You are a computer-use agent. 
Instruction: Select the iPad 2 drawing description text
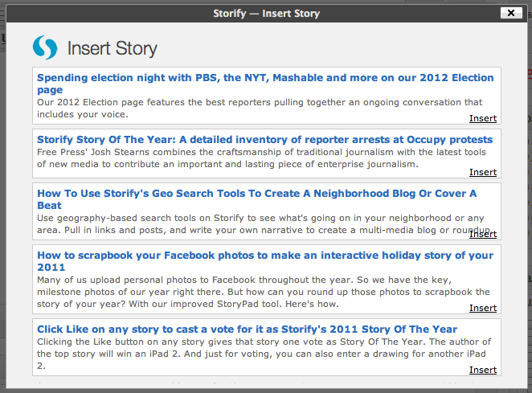click(264, 354)
